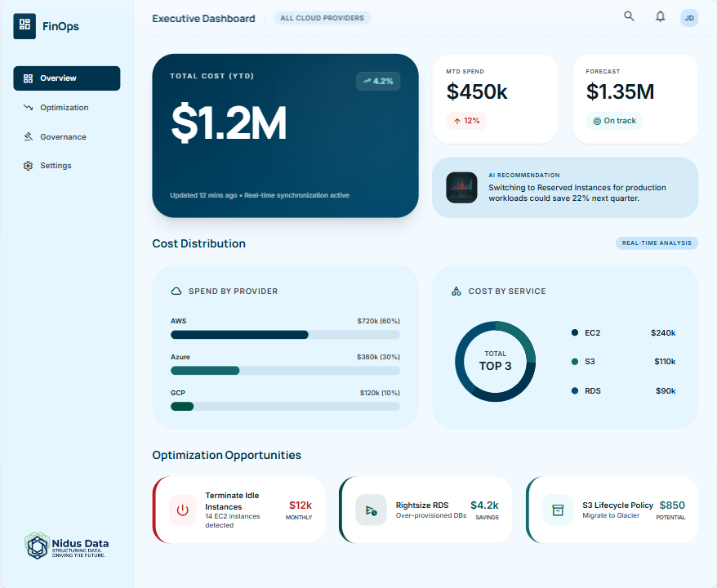The image size is (717, 588).
Task: Click the Reserved Instances recommendation text
Action: click(577, 193)
